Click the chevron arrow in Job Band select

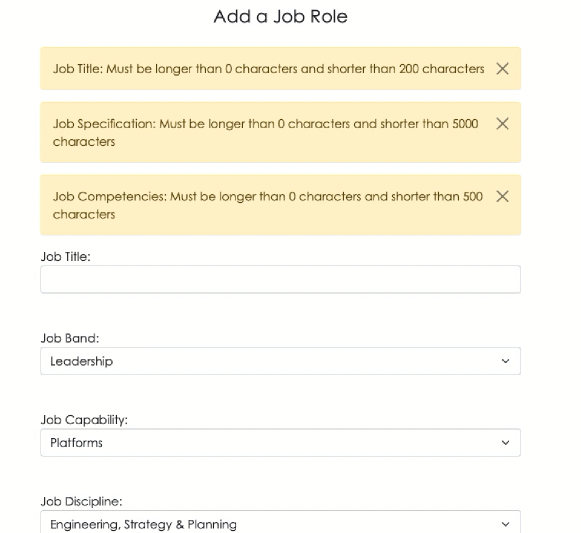click(505, 361)
